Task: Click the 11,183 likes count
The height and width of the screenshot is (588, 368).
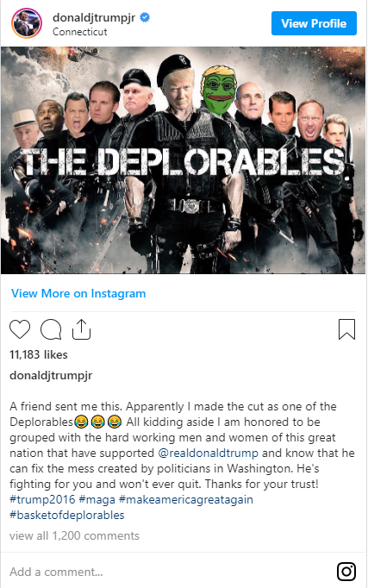Action: click(x=39, y=354)
